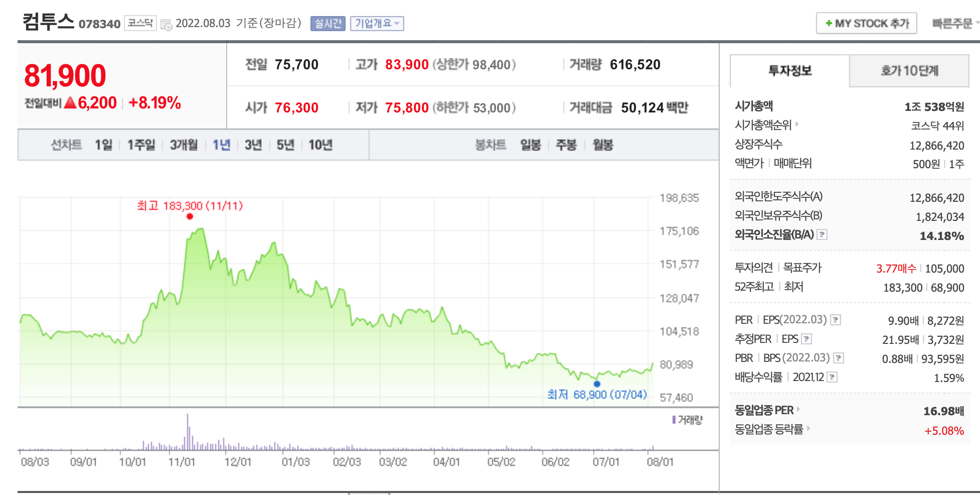This screenshot has width=980, height=495.
Task: Select the 월봉 candle chart
Action: pos(603,145)
